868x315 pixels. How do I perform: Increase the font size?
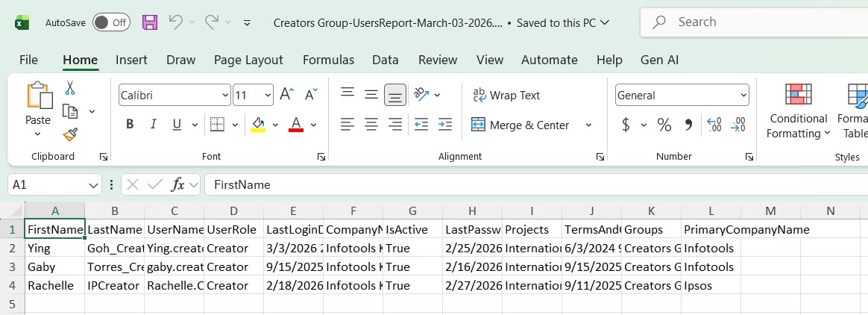coord(287,95)
